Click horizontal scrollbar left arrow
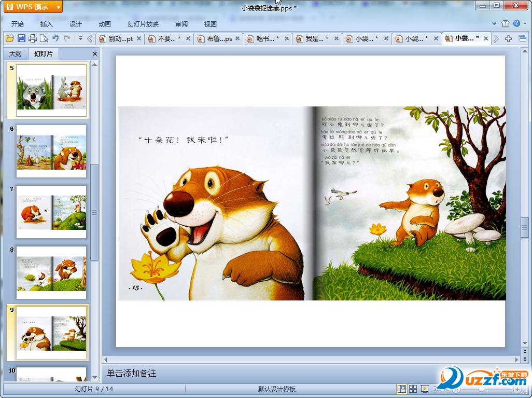This screenshot has height=398, width=532. (105, 360)
